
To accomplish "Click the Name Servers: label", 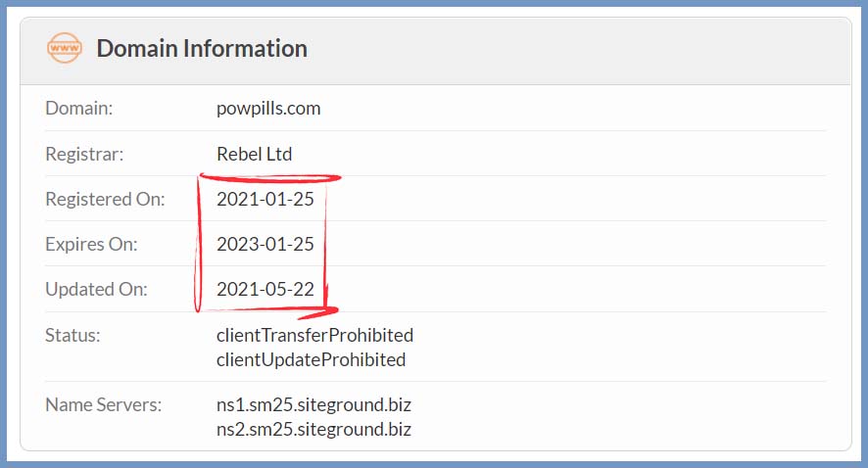I will pos(104,405).
